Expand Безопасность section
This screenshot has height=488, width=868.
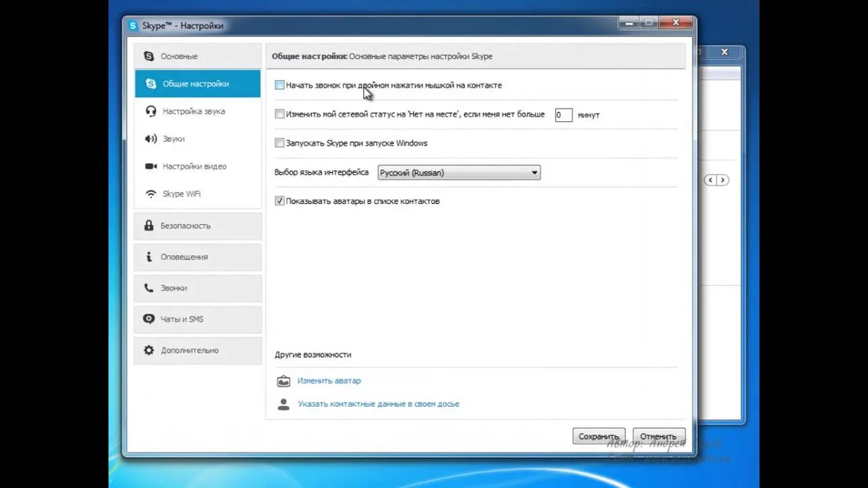point(197,226)
